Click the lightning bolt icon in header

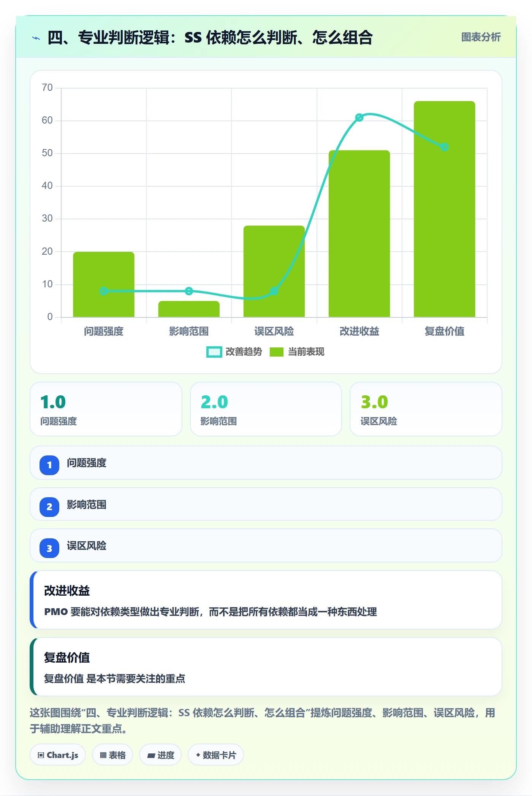pos(36,38)
